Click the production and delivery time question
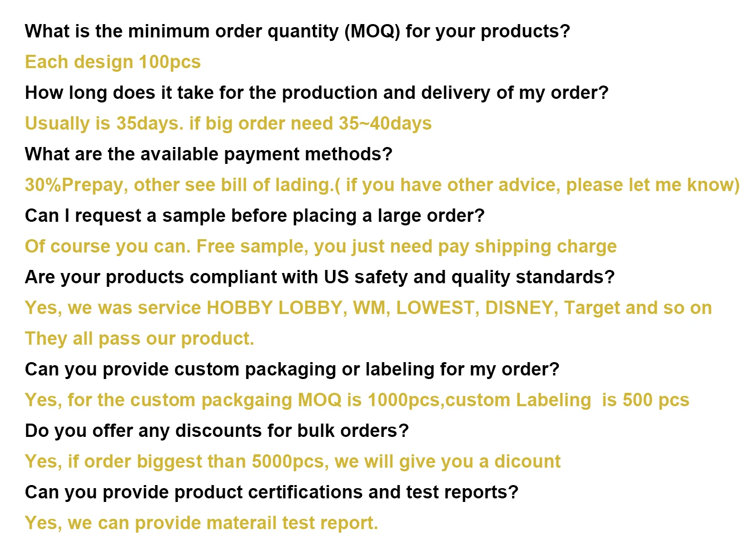This screenshot has width=756, height=546. 317,93
